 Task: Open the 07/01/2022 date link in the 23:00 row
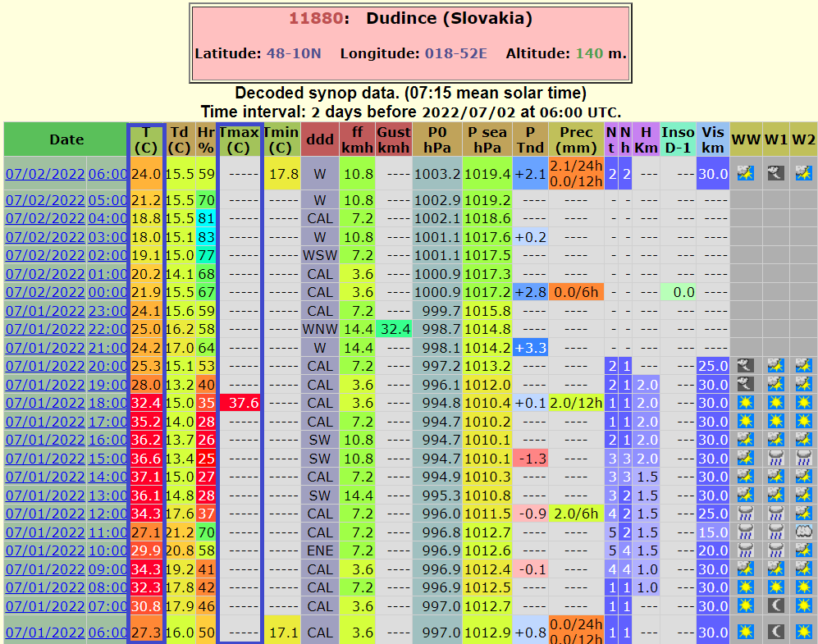pyautogui.click(x=45, y=311)
